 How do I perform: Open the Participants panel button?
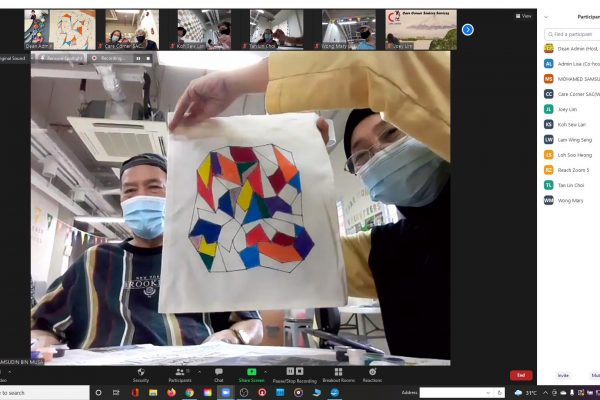tap(180, 375)
